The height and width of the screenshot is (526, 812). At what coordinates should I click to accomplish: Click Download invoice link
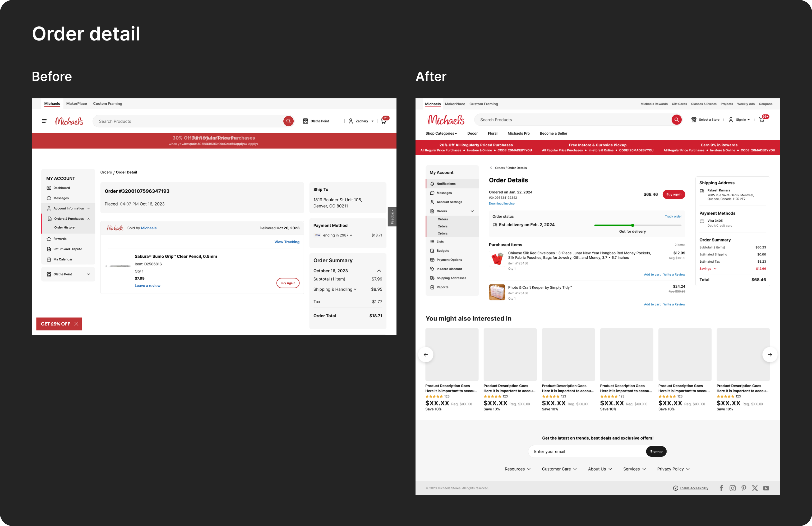(501, 203)
